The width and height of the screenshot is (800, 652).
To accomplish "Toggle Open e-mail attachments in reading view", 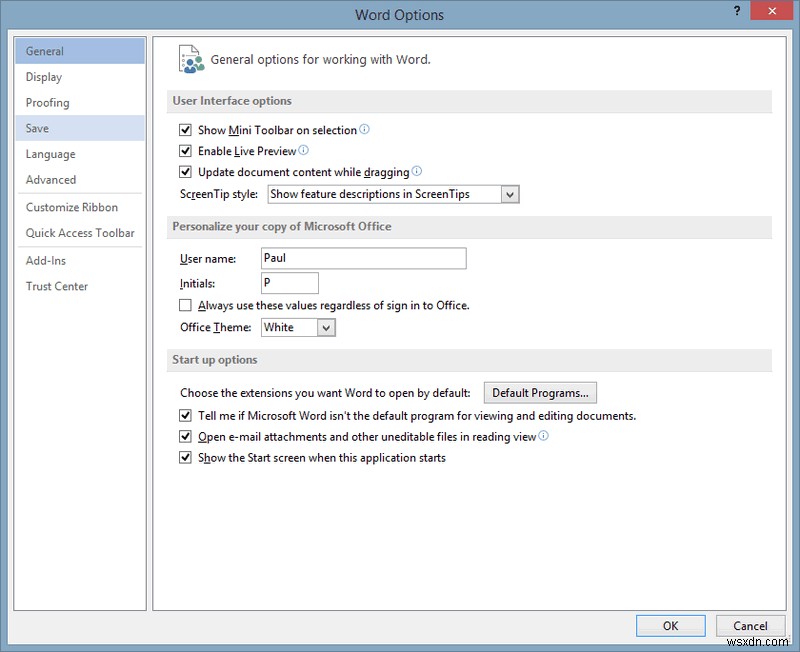I will click(x=185, y=436).
